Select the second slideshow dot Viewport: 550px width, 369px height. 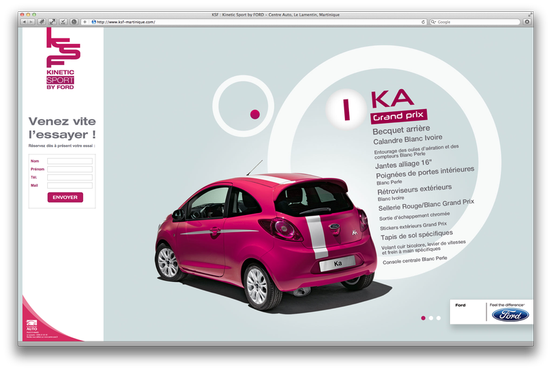431,318
